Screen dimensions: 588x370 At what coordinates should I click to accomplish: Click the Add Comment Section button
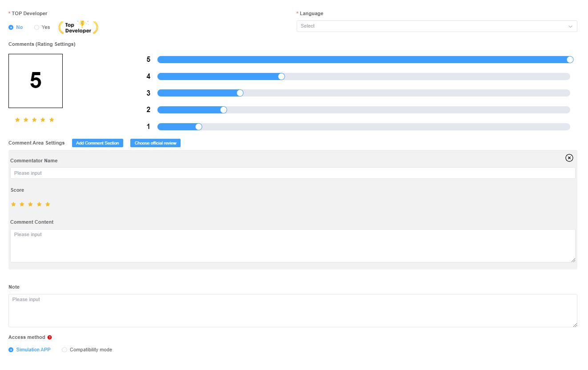click(97, 143)
